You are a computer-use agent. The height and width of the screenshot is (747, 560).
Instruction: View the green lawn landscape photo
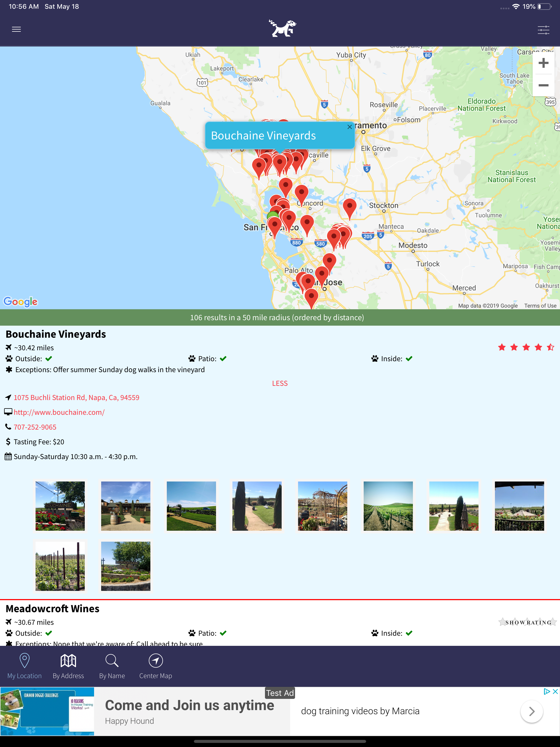point(191,506)
